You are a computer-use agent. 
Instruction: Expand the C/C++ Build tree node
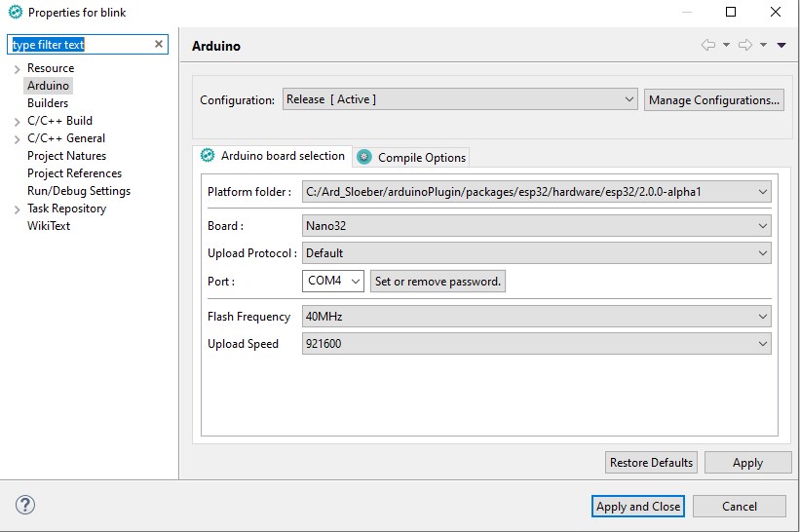coord(17,122)
